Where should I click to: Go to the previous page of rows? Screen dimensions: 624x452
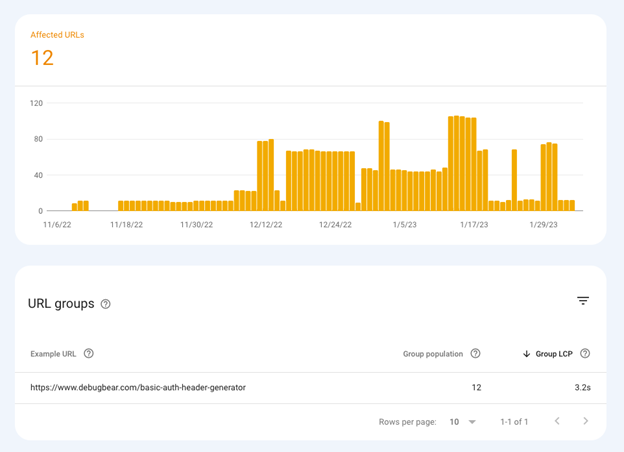coord(557,422)
